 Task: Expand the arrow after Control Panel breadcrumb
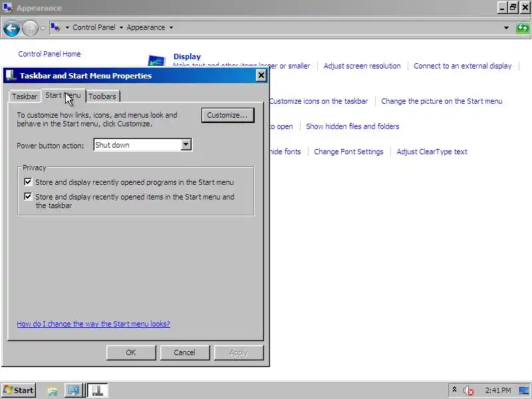[121, 27]
